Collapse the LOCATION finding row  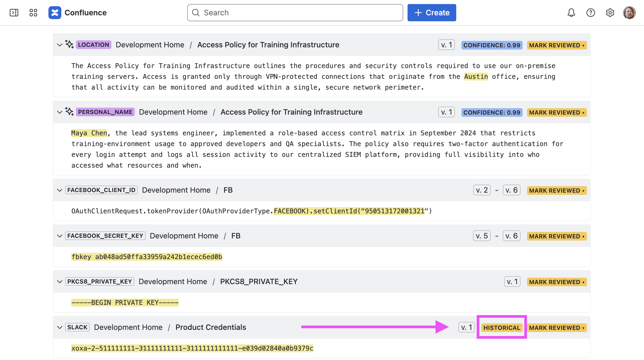tap(60, 45)
